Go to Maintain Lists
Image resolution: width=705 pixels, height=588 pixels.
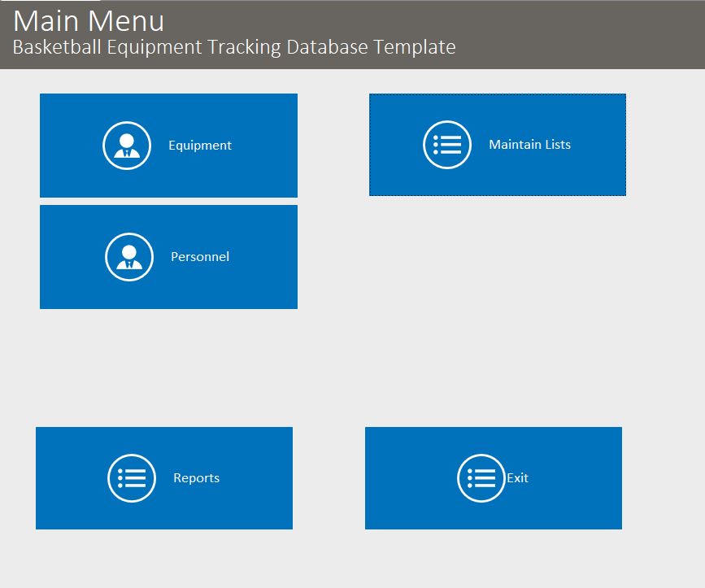498,145
